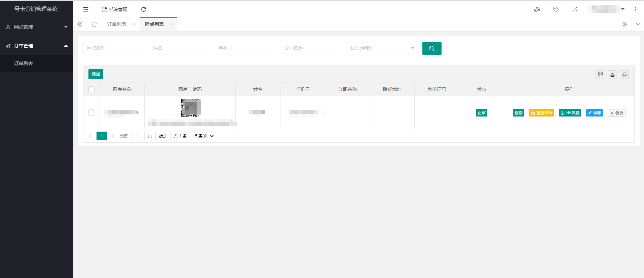Click the refresh icon in top bar
Screen dimensions: 644x278
[144, 9]
